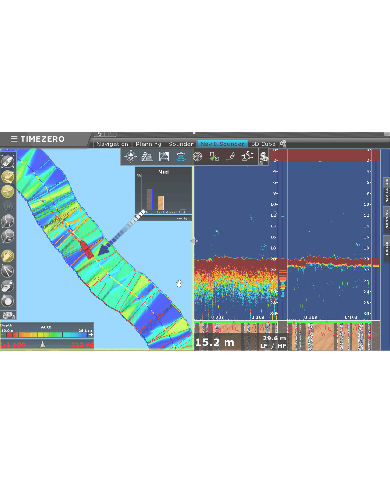Switch to the Sounder workspace tab
This screenshot has width=390, height=484.
pyautogui.click(x=181, y=144)
